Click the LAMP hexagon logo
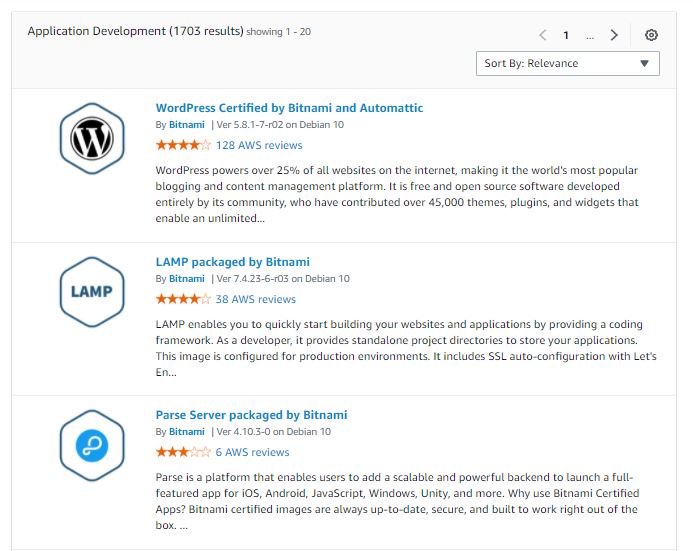The image size is (693, 551). pos(91,292)
